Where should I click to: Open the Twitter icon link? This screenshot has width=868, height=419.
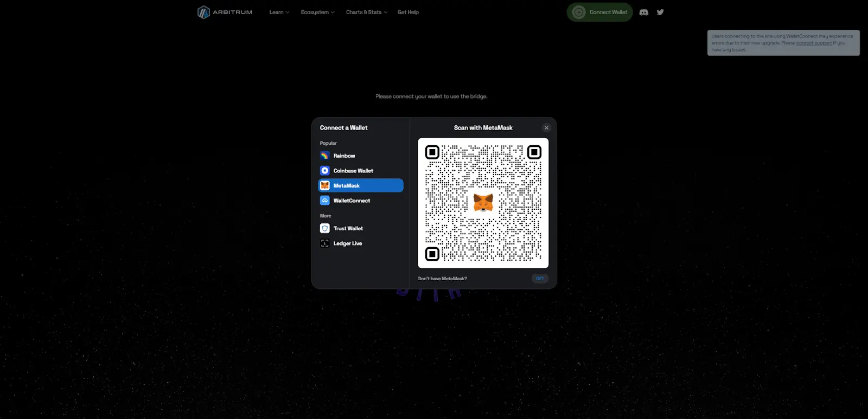(660, 12)
